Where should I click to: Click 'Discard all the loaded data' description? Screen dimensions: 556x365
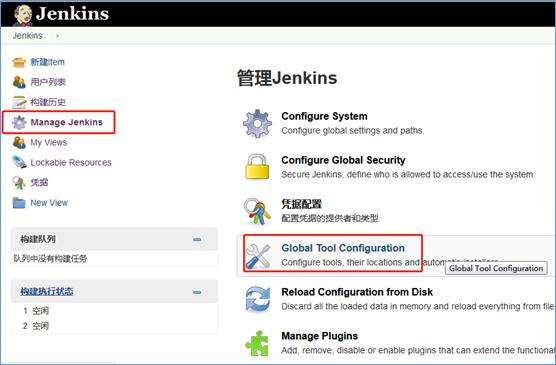tap(418, 306)
